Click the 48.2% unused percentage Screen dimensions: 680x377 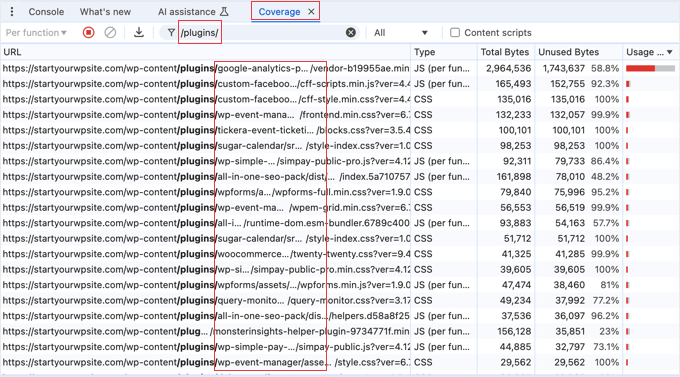(x=605, y=177)
